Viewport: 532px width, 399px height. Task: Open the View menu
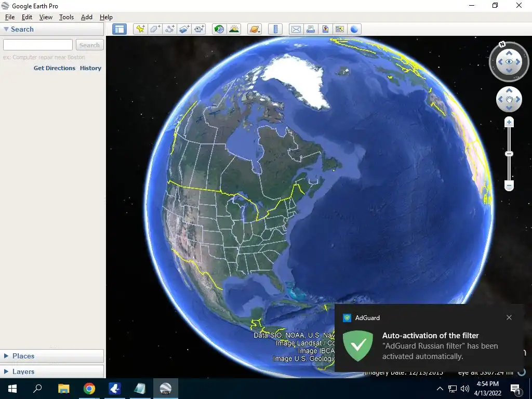tap(46, 17)
